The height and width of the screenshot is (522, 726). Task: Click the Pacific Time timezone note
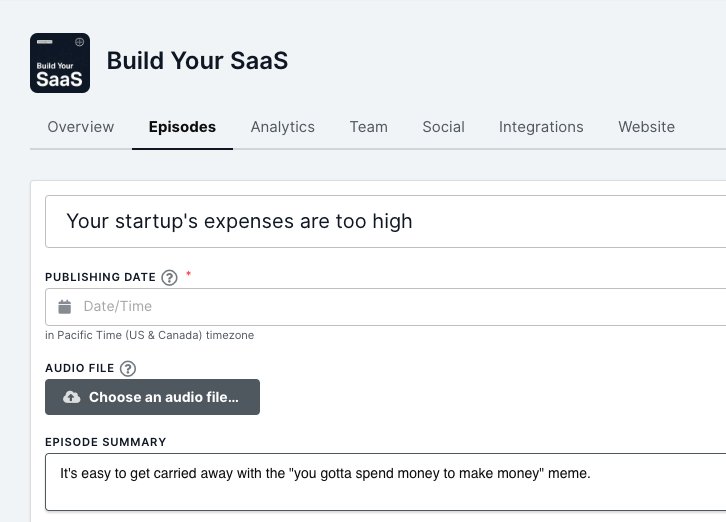(149, 336)
